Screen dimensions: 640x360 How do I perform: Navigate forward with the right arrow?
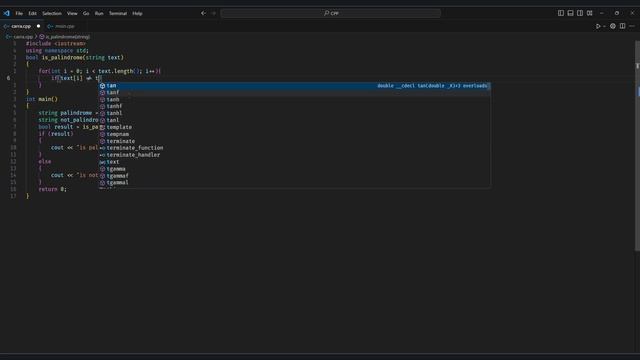(x=213, y=13)
